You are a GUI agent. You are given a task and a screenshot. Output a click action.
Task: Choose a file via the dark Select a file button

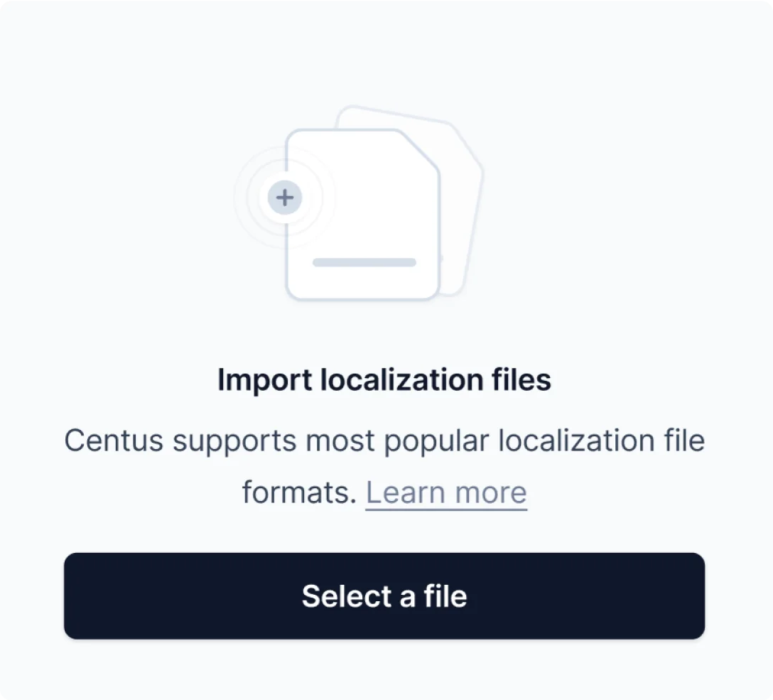386,596
